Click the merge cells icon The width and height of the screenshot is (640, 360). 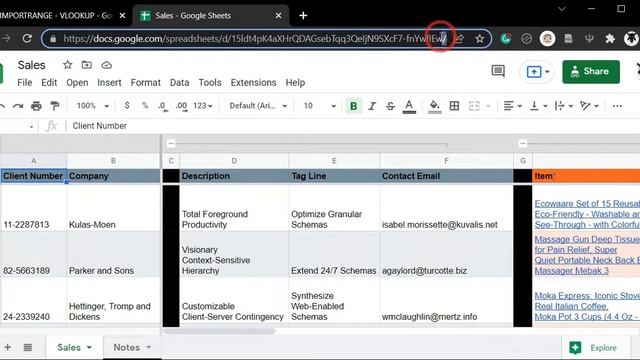[x=474, y=106]
